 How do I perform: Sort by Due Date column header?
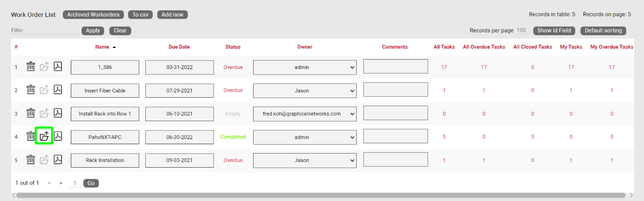(179, 47)
